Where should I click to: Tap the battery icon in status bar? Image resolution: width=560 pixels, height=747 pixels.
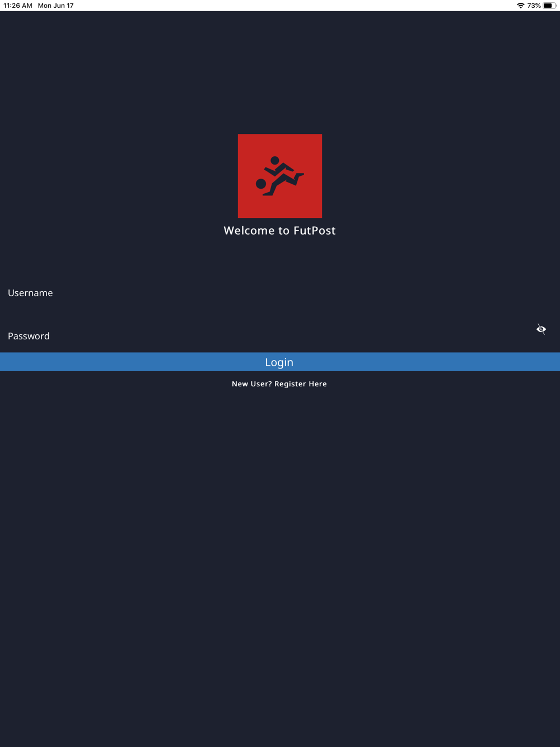pyautogui.click(x=550, y=6)
